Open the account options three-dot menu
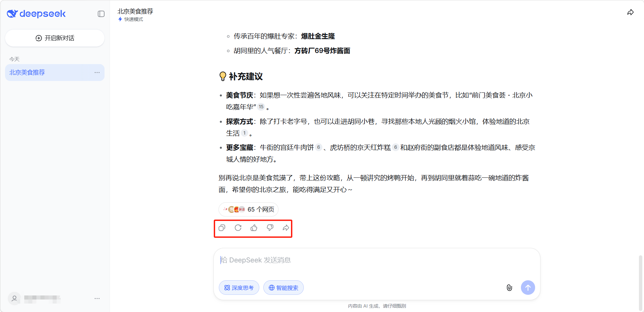 pyautogui.click(x=97, y=299)
